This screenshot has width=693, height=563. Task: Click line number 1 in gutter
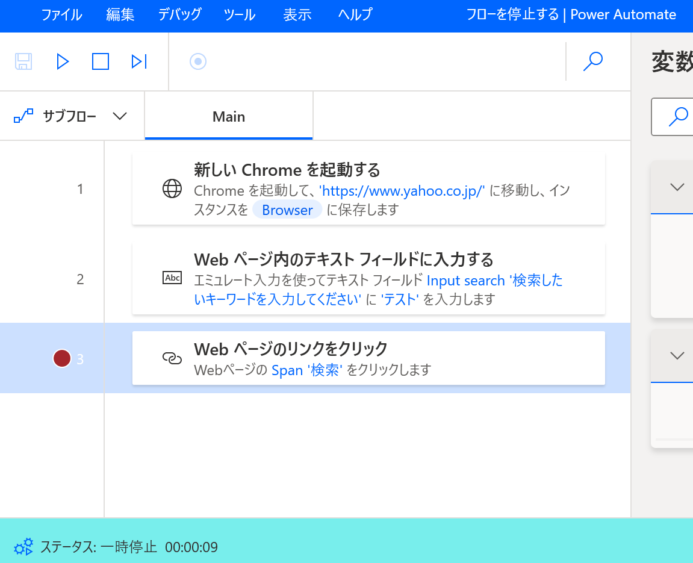coord(80,189)
